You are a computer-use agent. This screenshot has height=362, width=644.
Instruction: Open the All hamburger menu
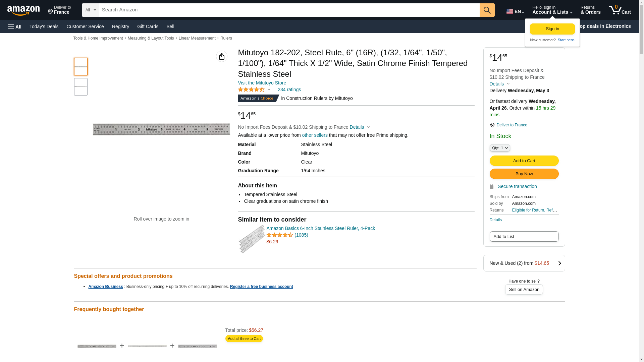pos(15,26)
